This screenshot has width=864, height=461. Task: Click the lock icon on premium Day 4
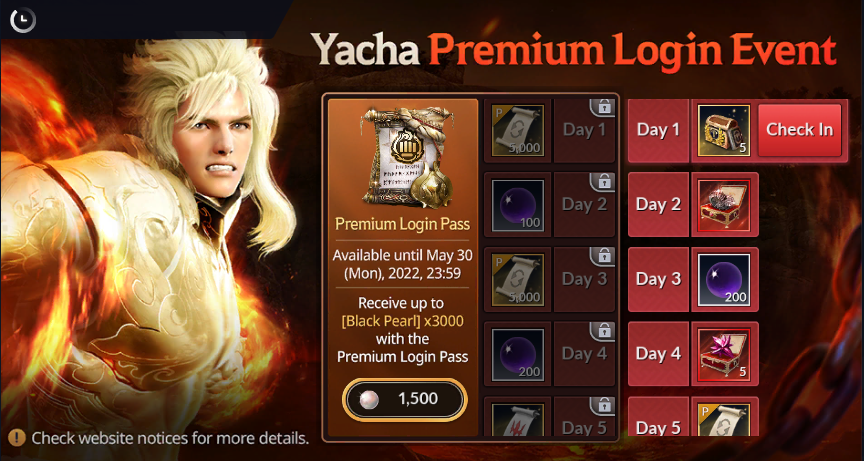point(603,330)
